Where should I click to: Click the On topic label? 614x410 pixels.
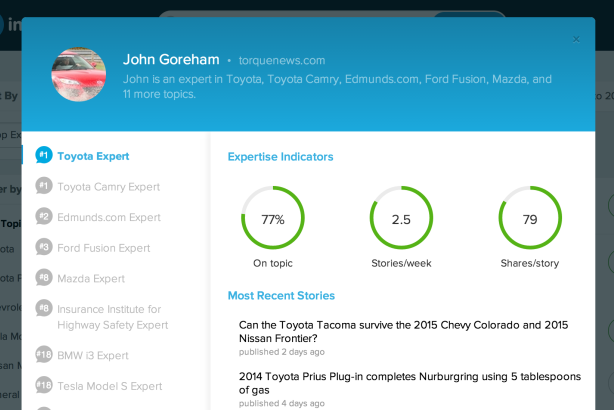(x=273, y=263)
